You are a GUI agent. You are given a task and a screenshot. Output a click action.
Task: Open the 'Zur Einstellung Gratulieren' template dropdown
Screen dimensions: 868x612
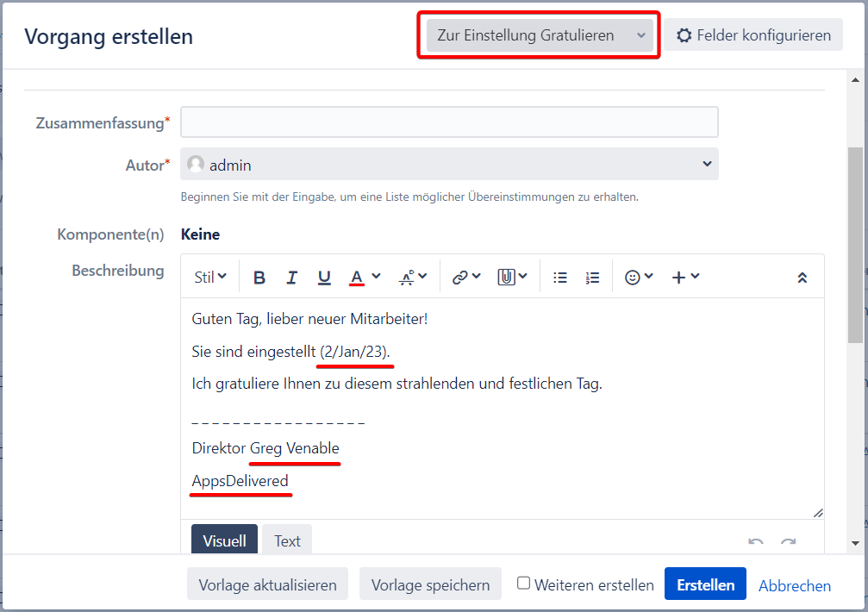point(540,35)
